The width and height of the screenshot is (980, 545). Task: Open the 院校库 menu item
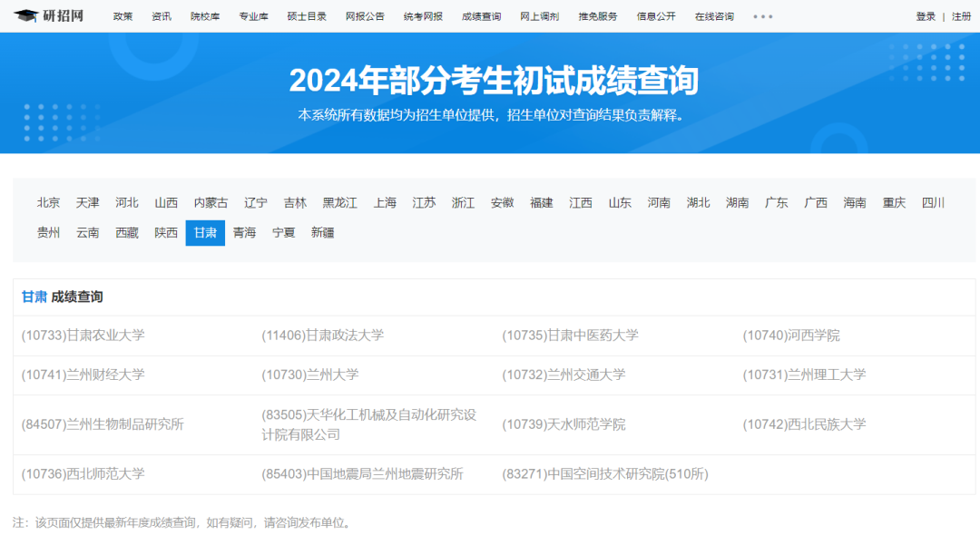click(x=205, y=16)
